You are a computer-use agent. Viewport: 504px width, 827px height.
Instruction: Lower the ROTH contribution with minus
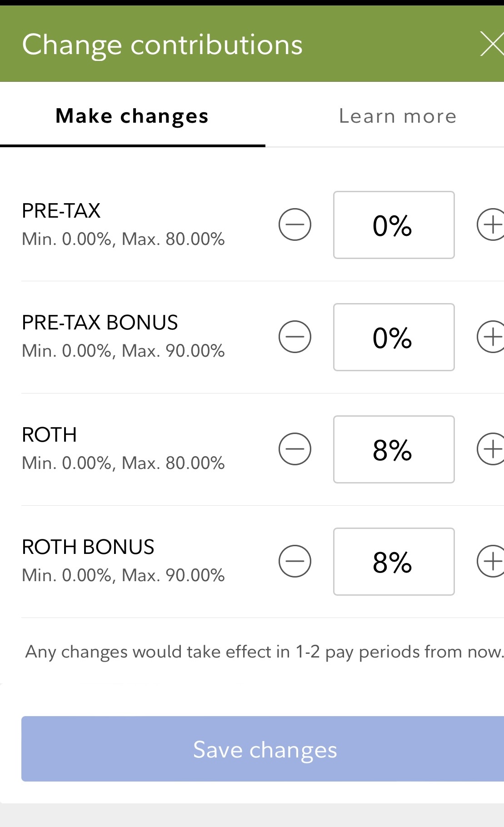click(x=295, y=449)
